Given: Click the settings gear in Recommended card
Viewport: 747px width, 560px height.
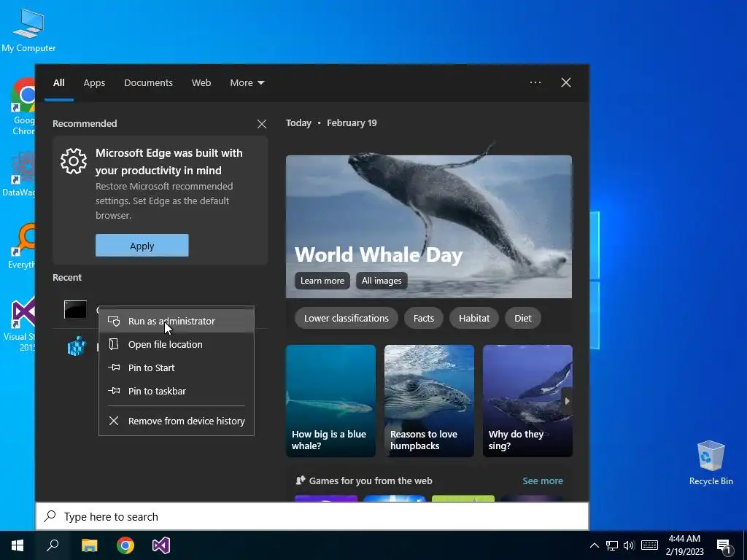Looking at the screenshot, I should pyautogui.click(x=74, y=161).
